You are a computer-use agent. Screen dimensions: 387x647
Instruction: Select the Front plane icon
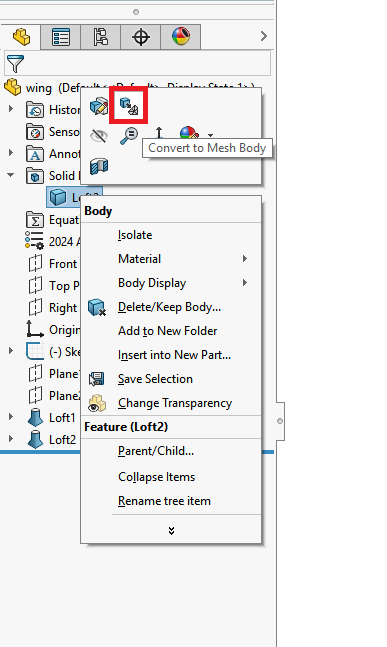coord(35,263)
